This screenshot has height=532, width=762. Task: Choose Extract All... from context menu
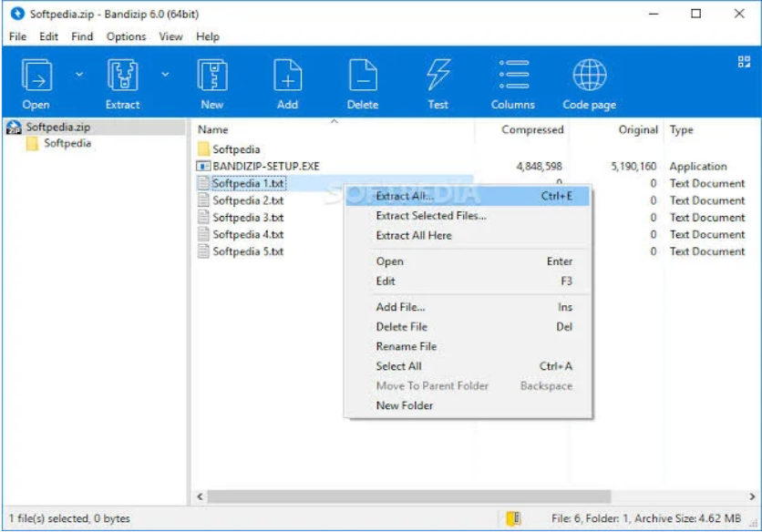pyautogui.click(x=468, y=196)
